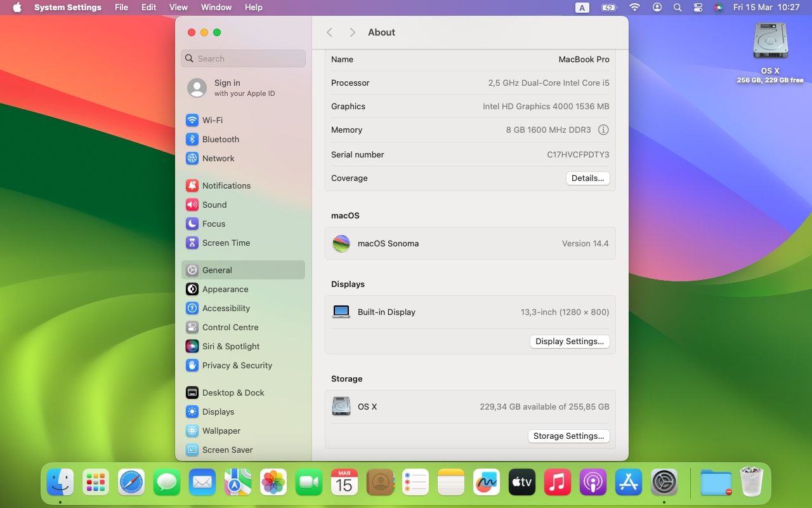Screen dimensions: 812x508
Task: Open Control Centre settings
Action: click(x=243, y=327)
